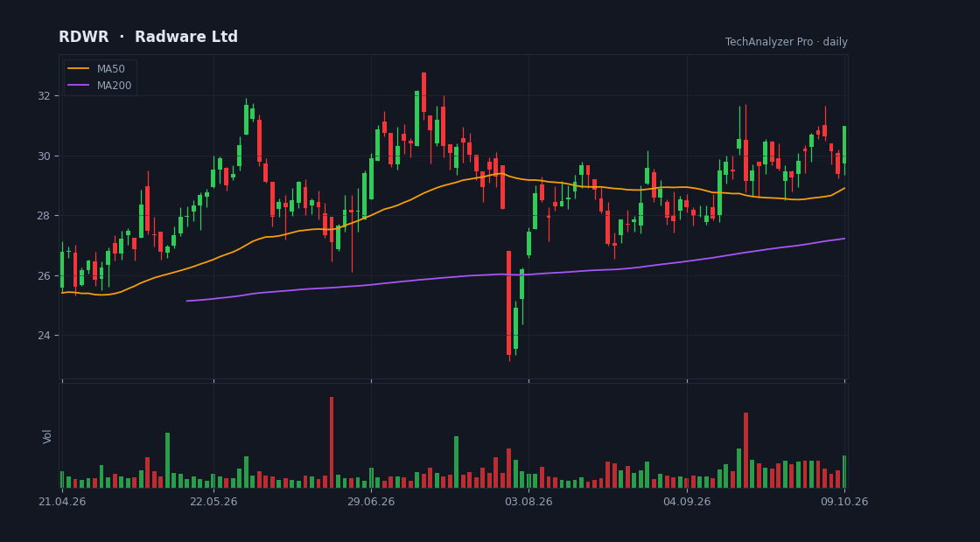Select the 03.08.26 date axis label
This screenshot has width=980, height=542.
528,502
